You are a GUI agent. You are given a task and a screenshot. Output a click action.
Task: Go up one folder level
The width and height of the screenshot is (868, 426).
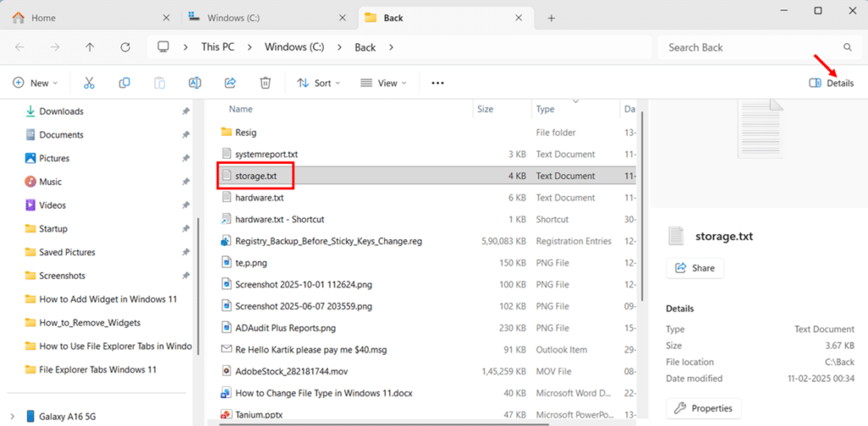click(x=90, y=47)
